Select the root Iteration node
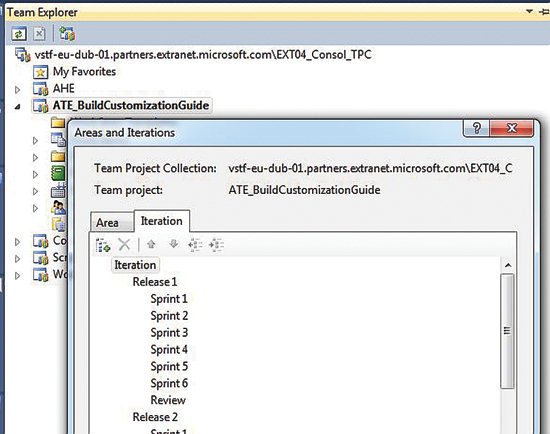Viewport: 550px width, 434px height. tap(135, 265)
